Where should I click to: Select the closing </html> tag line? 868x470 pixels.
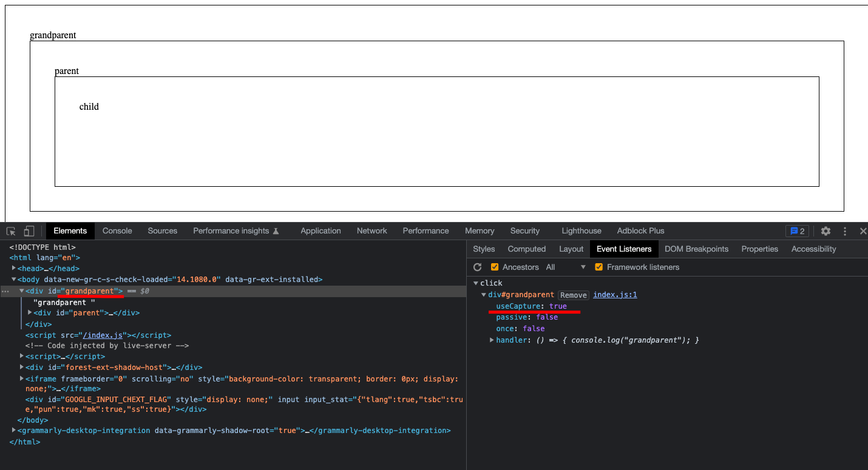pos(25,442)
